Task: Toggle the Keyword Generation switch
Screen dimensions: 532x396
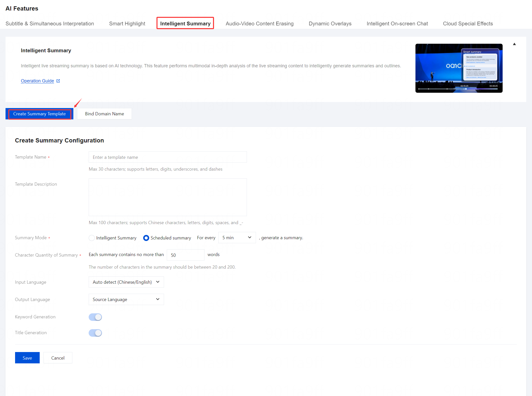Action: [x=95, y=317]
